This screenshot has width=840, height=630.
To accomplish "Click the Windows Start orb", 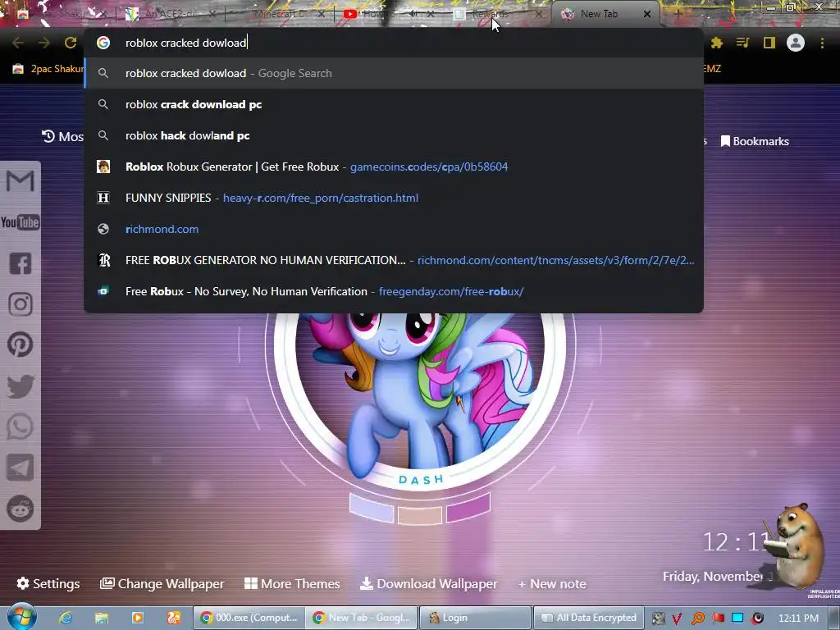I will pyautogui.click(x=21, y=617).
